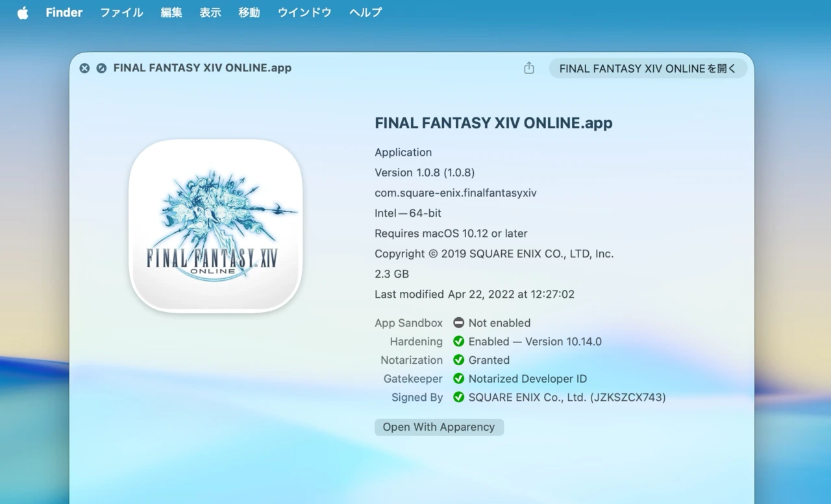Open the Apple menu

(23, 12)
